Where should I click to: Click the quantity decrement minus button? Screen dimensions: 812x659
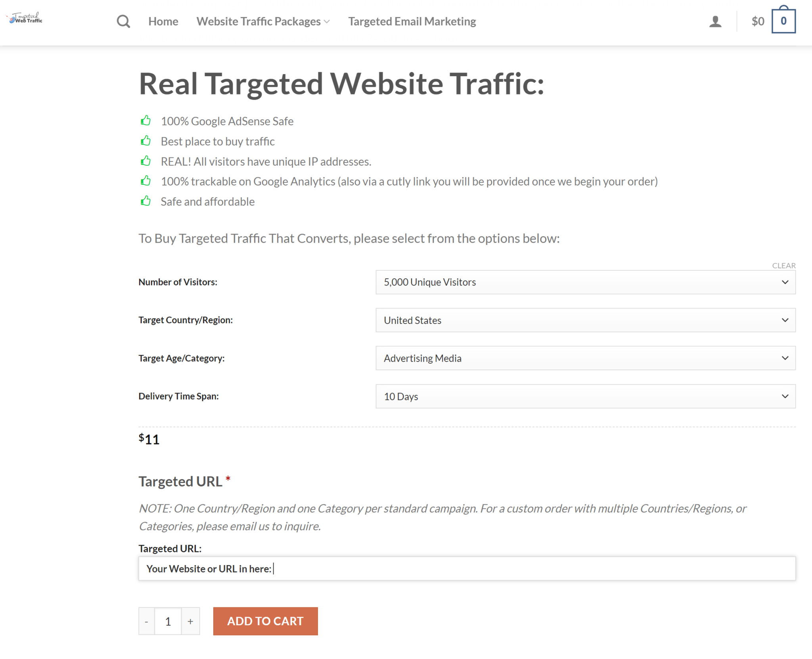pyautogui.click(x=147, y=621)
